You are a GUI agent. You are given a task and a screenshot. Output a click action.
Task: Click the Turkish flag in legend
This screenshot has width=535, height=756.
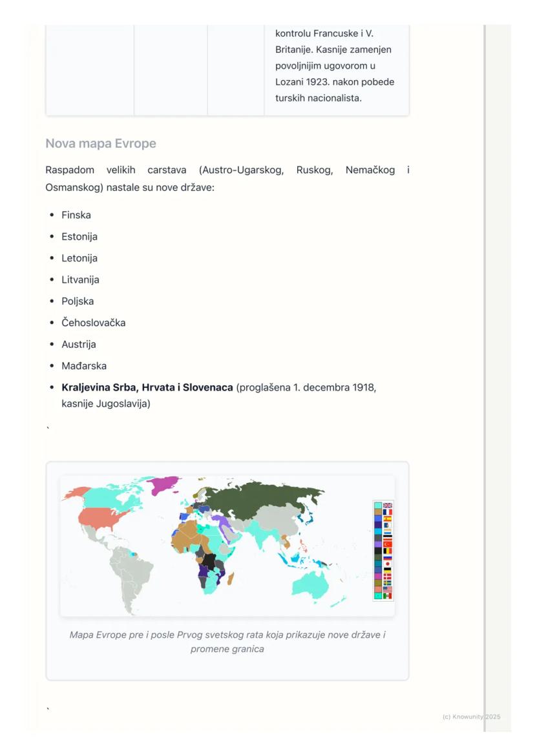(388, 544)
